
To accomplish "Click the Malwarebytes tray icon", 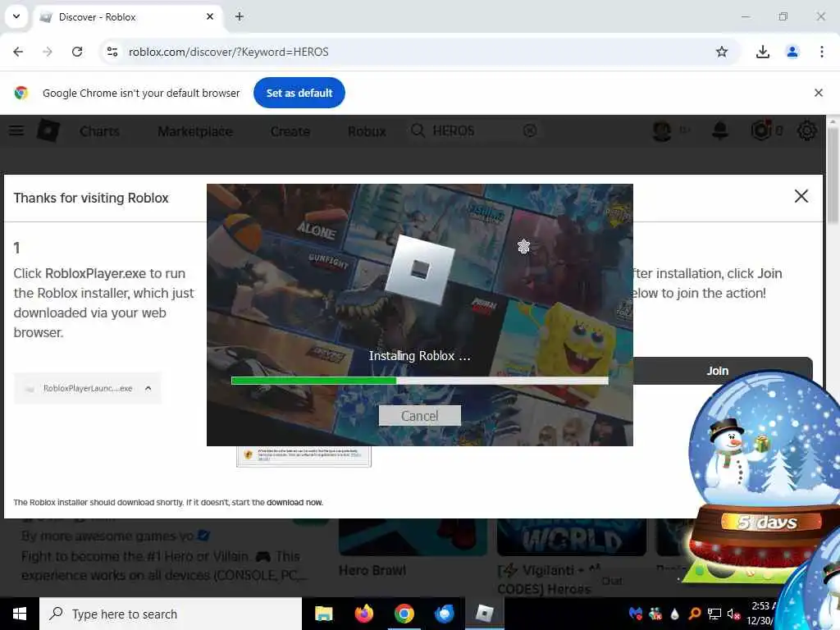I will [636, 613].
